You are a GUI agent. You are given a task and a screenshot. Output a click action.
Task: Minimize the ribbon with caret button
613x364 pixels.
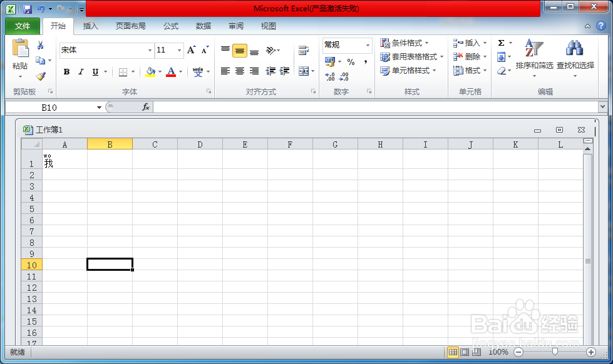[587, 26]
